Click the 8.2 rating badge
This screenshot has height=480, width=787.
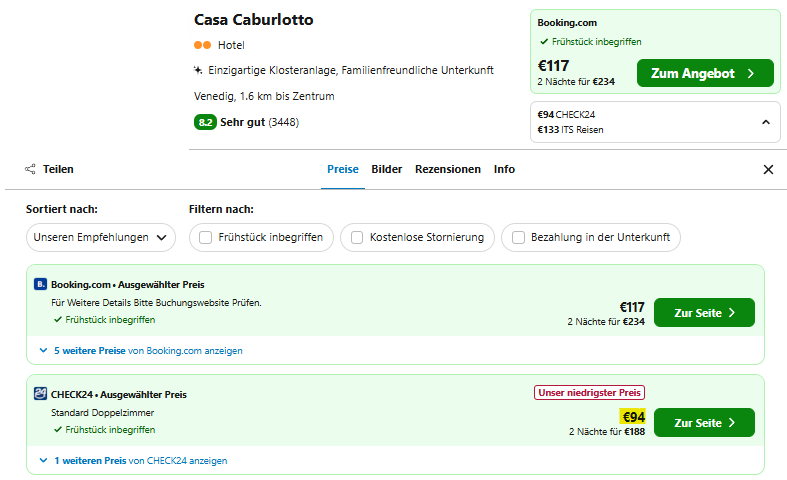click(x=205, y=122)
